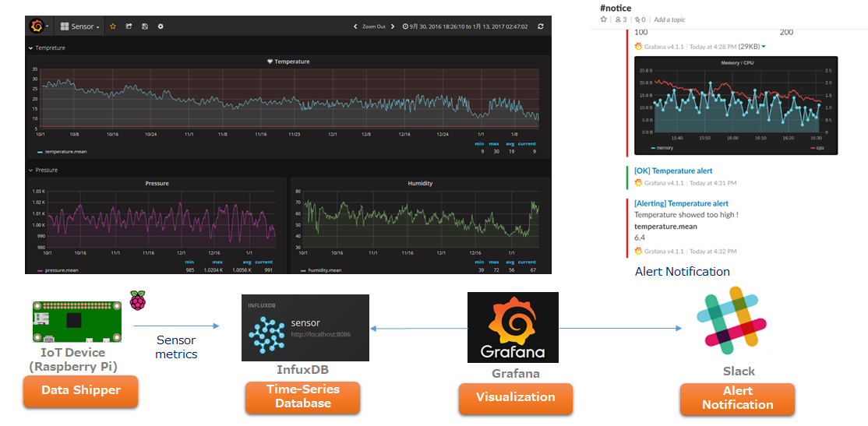Click Grafana icon beside 4:28 PM message
The width and height of the screenshot is (868, 426).
[x=638, y=47]
